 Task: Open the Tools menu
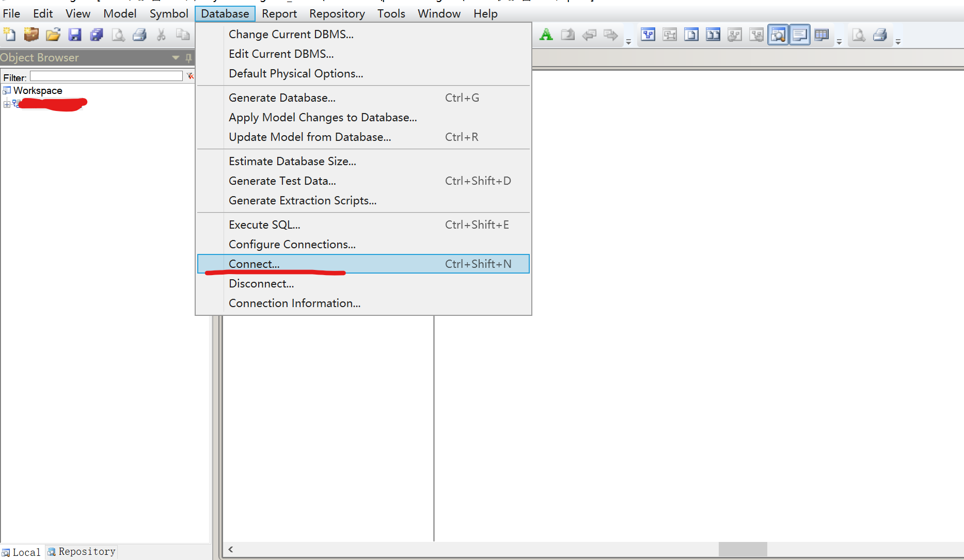click(x=391, y=14)
